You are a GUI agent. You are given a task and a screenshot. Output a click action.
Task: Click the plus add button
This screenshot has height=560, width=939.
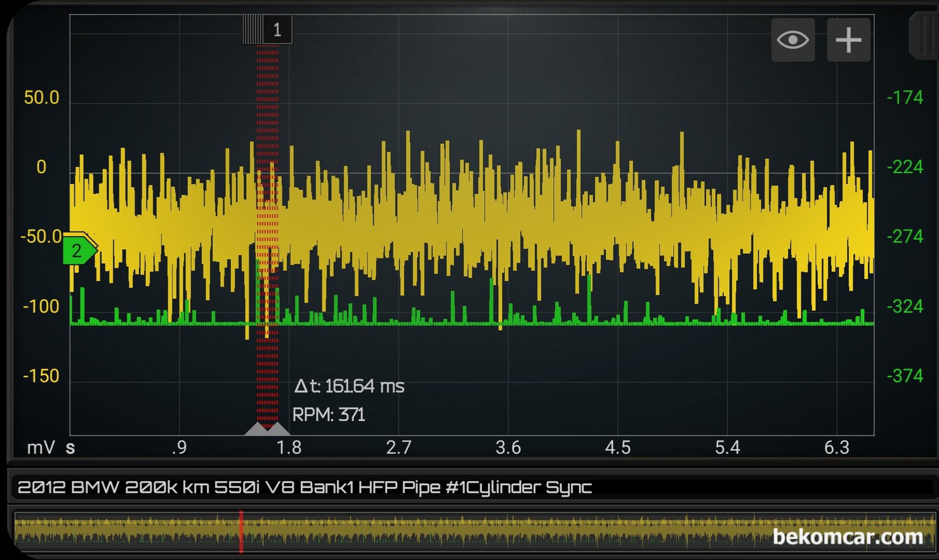click(848, 40)
